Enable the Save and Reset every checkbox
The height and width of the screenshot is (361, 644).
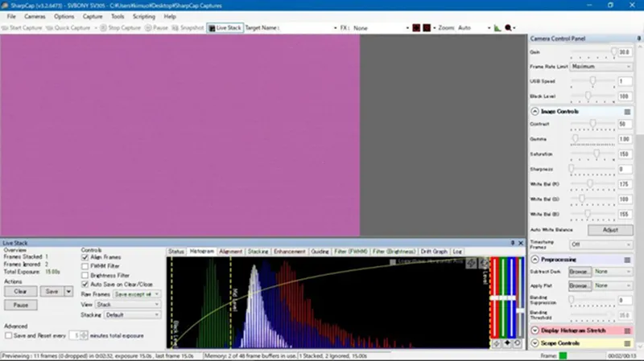click(x=8, y=334)
